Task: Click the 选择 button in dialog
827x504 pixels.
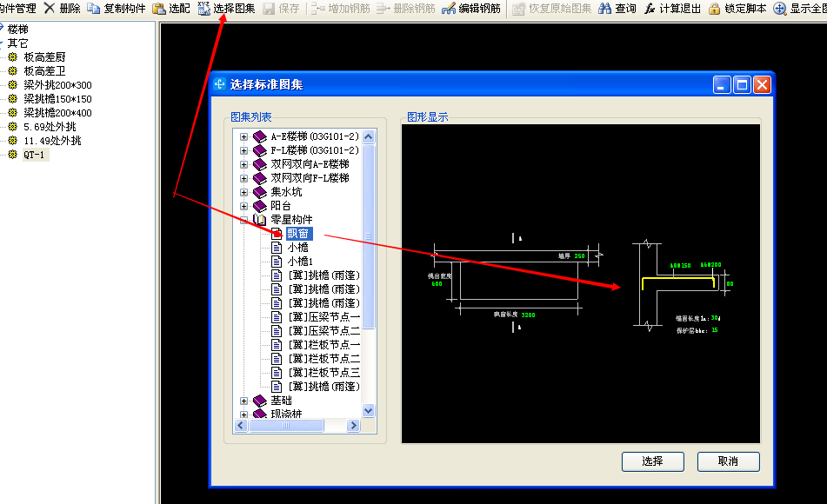Action: click(x=653, y=461)
